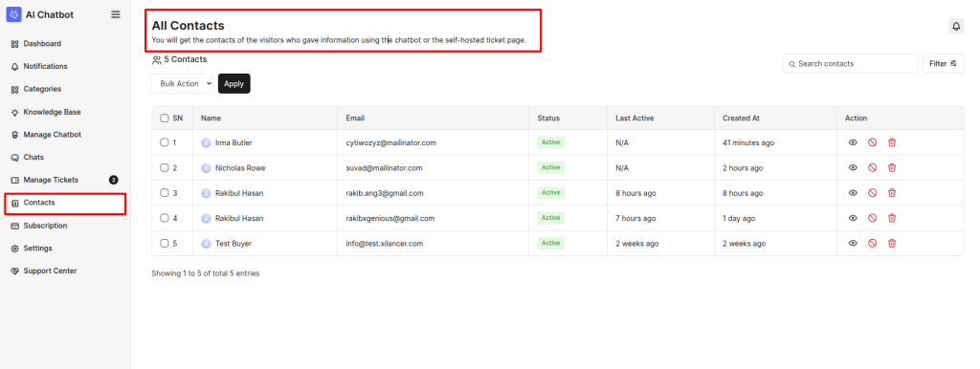Click email info@test.xilancer.com
Screen dimensions: 980x369
click(385, 244)
